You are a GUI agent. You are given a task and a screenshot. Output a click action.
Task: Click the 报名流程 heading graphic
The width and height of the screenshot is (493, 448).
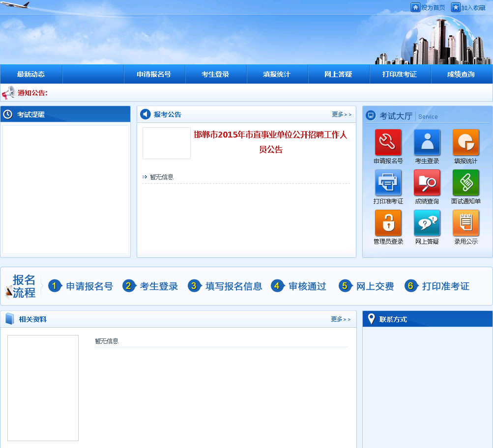click(21, 286)
